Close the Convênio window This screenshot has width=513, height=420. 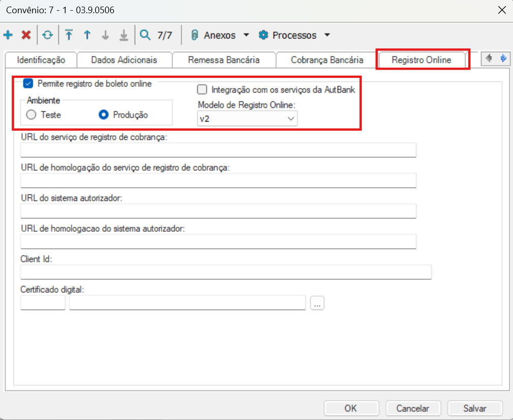point(502,10)
